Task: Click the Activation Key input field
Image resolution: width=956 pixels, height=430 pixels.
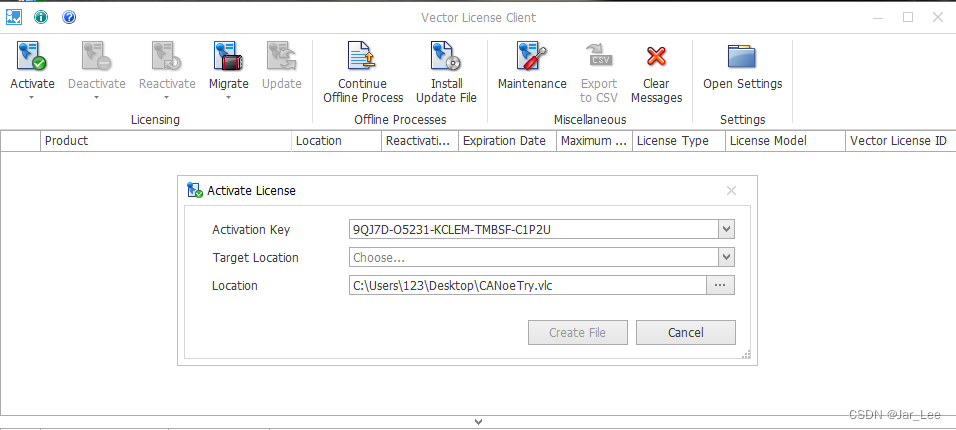Action: (533, 230)
